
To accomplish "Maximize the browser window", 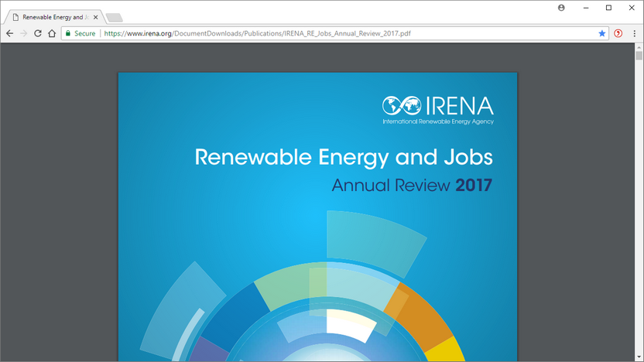I will 608,8.
